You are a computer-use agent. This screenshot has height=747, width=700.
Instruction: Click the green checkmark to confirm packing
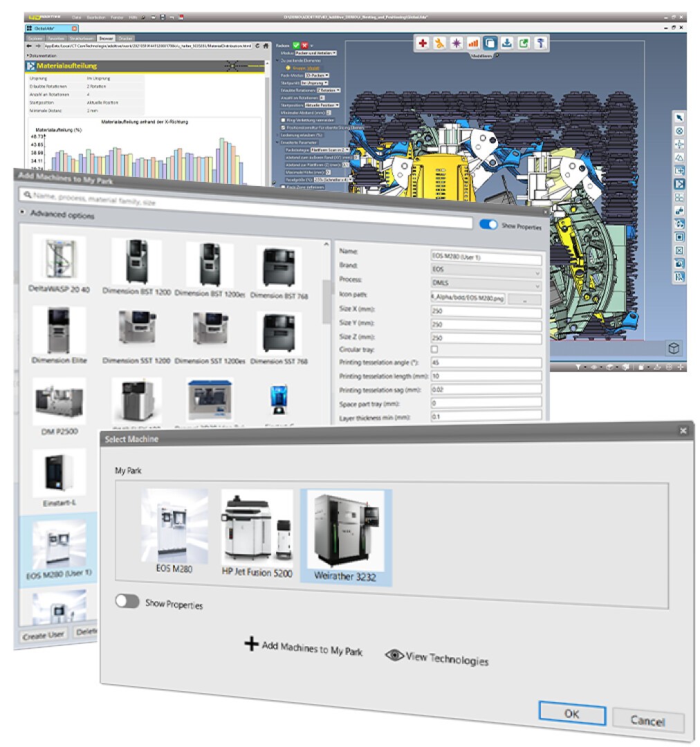(x=296, y=45)
